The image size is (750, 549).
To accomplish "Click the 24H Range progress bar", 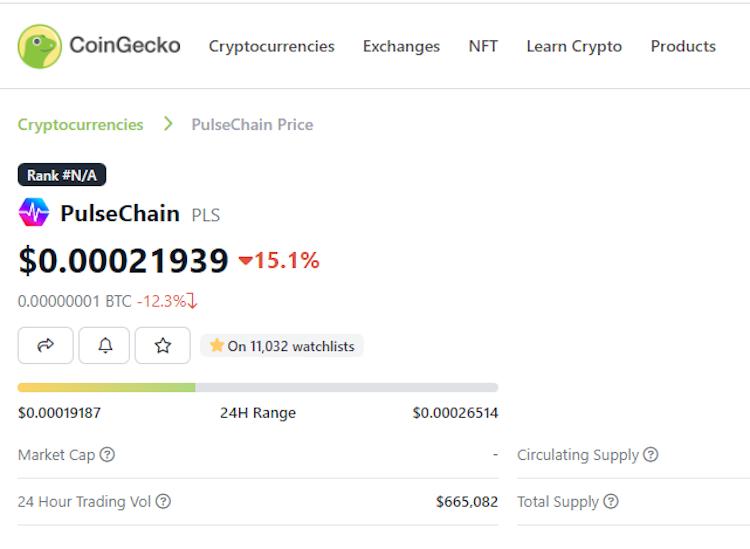I will click(x=258, y=387).
